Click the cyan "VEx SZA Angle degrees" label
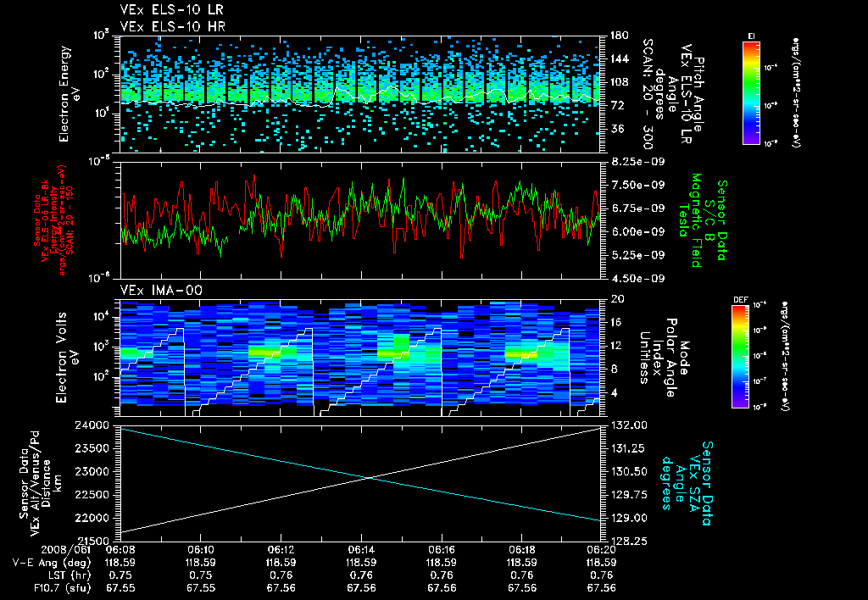 tap(687, 483)
